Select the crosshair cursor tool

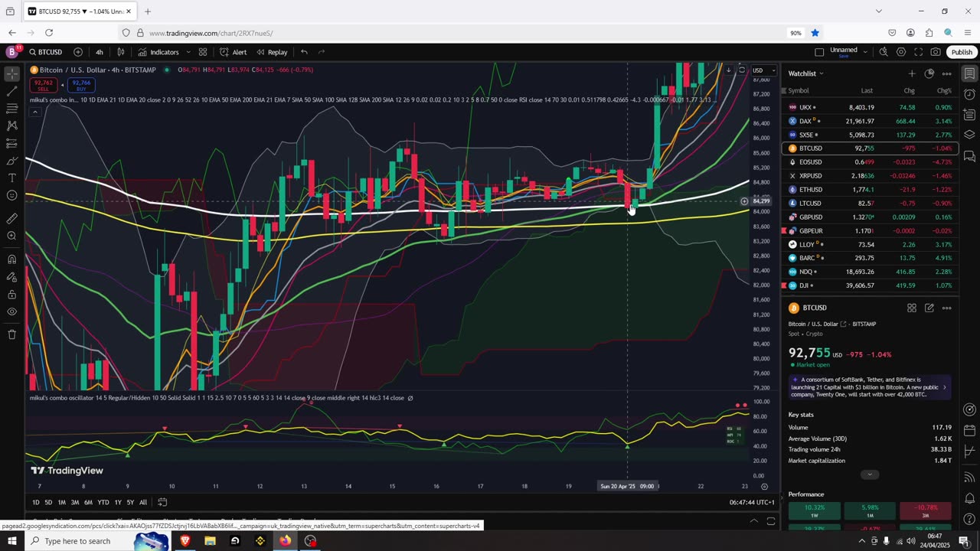point(11,74)
